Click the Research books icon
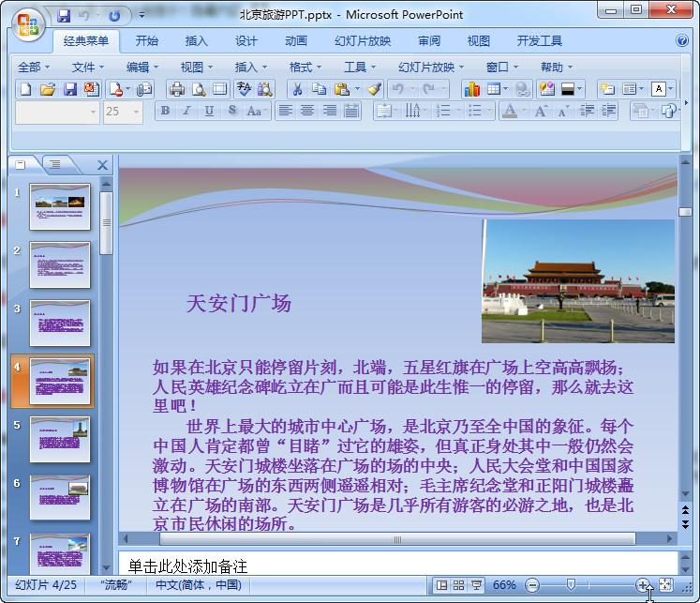Viewport: 700px width, 603px height. tap(265, 90)
